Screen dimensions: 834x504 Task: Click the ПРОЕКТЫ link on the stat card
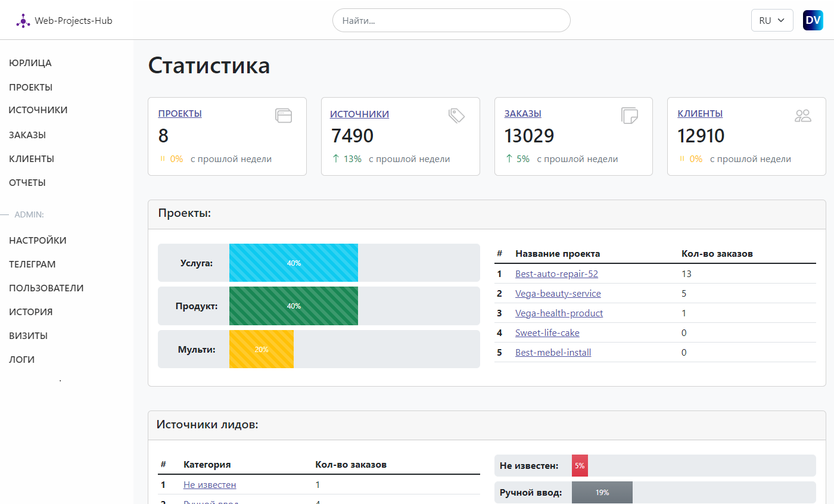coord(180,113)
